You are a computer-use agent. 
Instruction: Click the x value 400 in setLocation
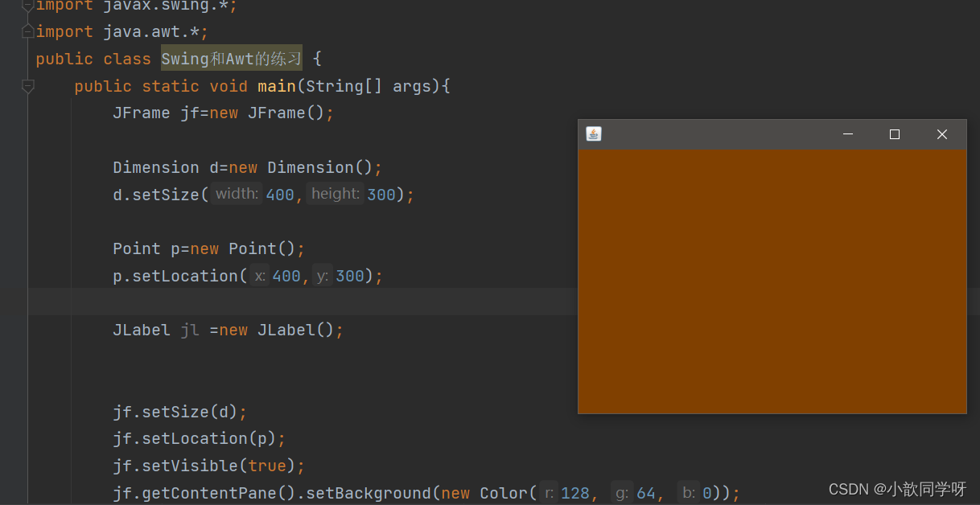click(x=286, y=276)
